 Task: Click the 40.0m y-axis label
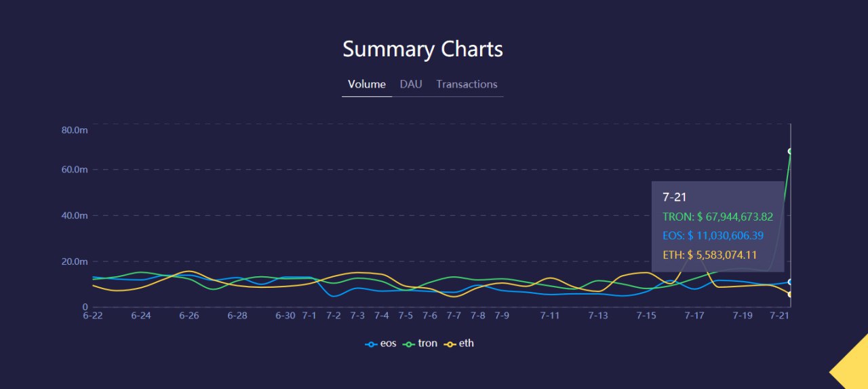(x=75, y=216)
